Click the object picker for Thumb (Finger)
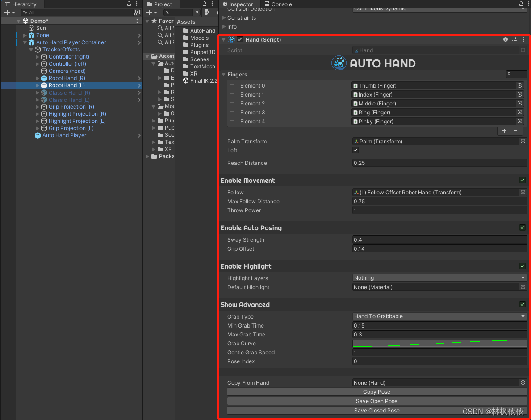 519,85
